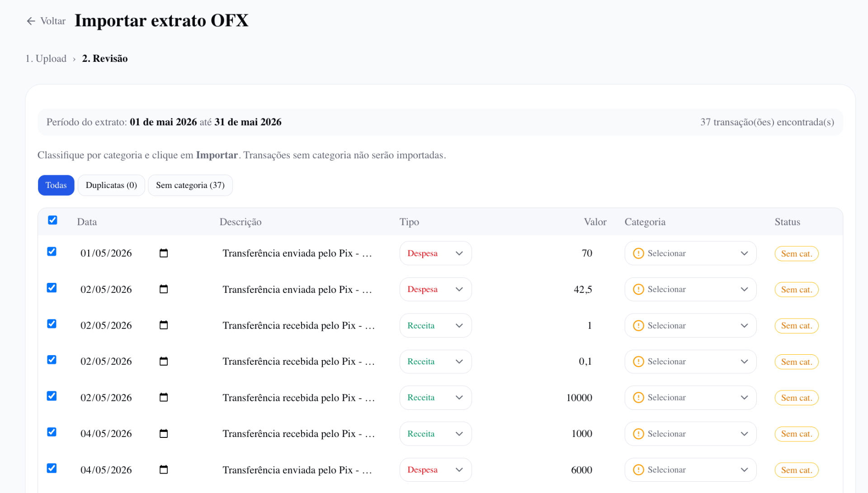Viewport: 868px width, 493px height.
Task: Uncheck the row with value 0,1
Action: (52, 360)
